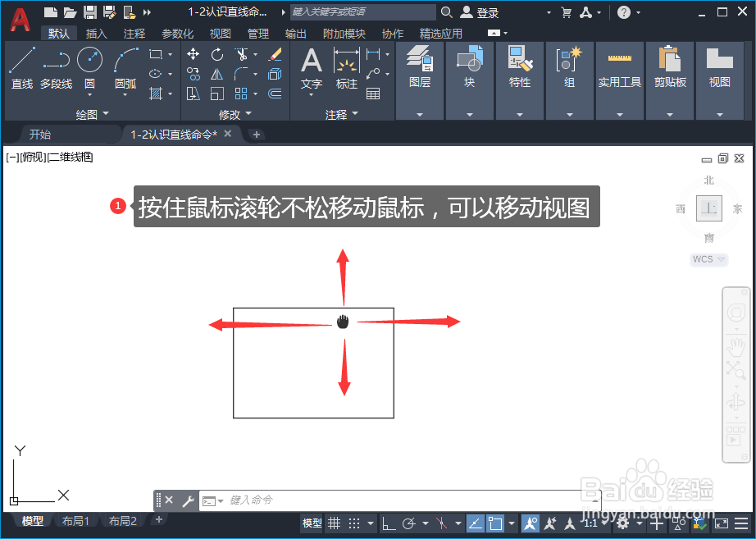756x539 pixels.
Task: Switch to the 视图 ribbon tab
Action: (x=221, y=34)
